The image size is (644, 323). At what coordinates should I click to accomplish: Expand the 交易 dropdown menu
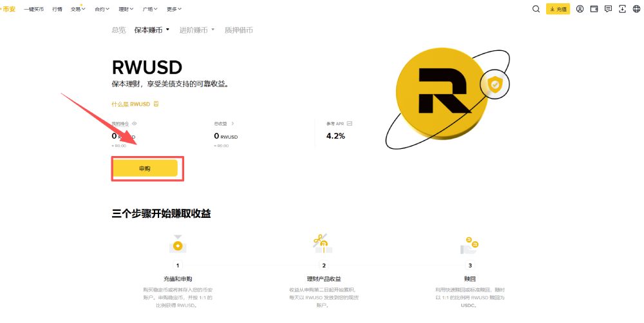pos(77,10)
